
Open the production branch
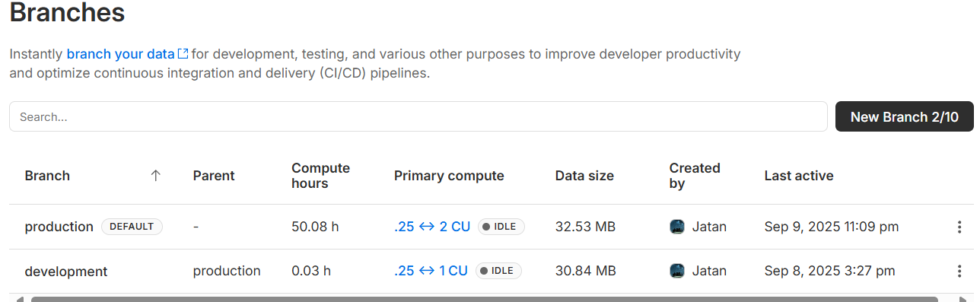click(59, 227)
